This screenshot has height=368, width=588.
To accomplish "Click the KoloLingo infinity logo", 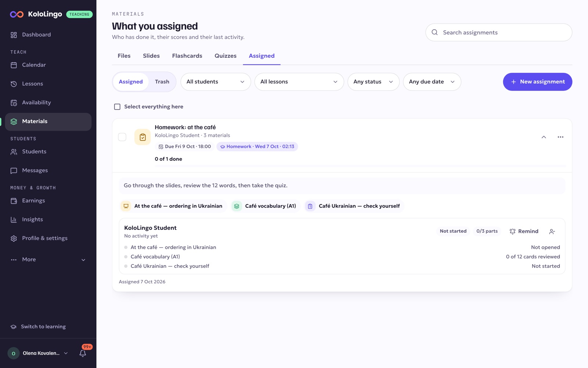I will (x=17, y=14).
